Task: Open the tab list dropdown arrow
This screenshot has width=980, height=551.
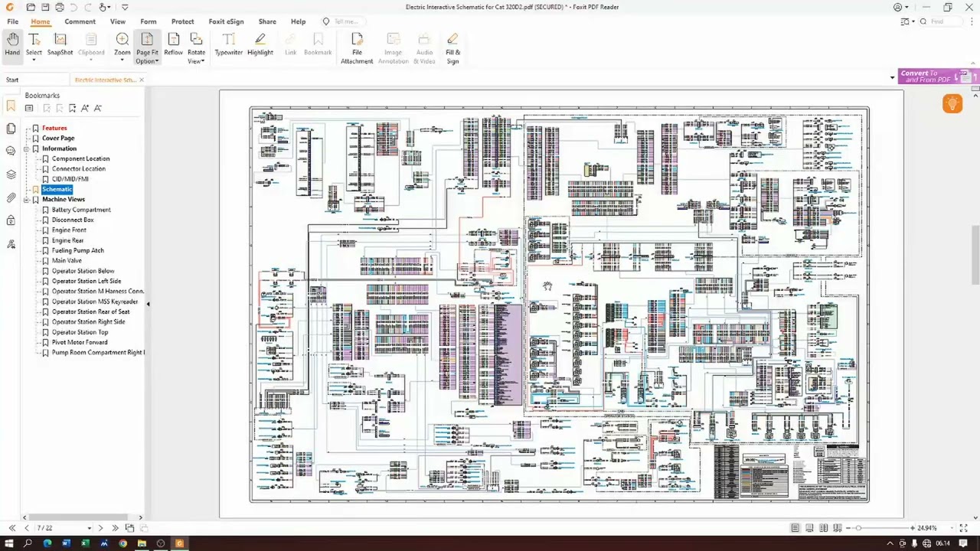Action: click(892, 78)
